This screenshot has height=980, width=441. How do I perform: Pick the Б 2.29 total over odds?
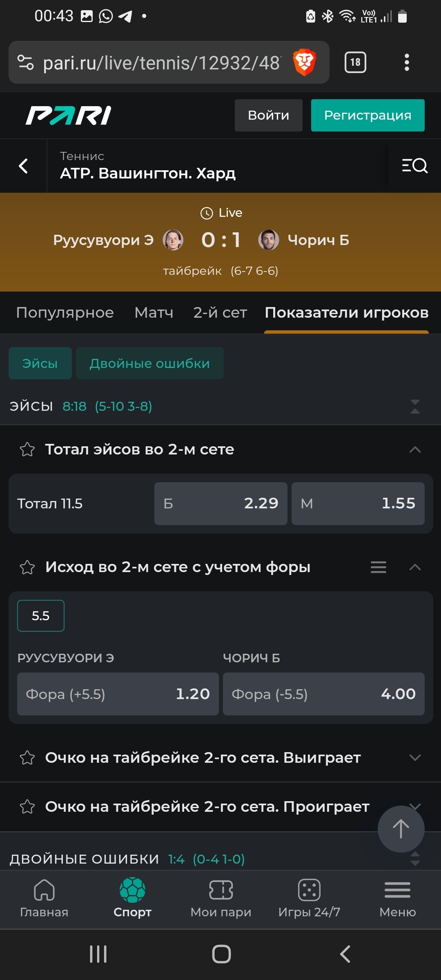[220, 503]
